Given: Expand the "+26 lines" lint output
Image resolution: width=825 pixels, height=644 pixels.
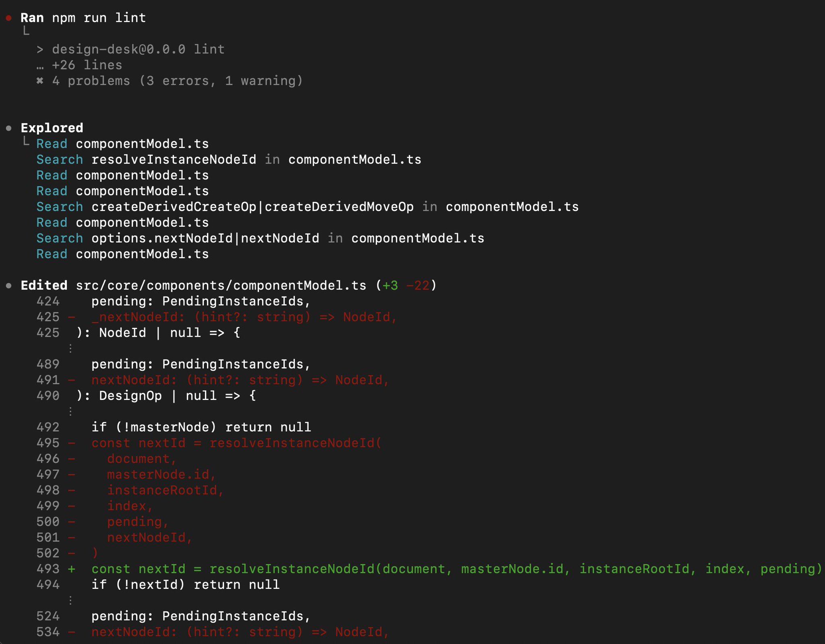Looking at the screenshot, I should click(87, 65).
